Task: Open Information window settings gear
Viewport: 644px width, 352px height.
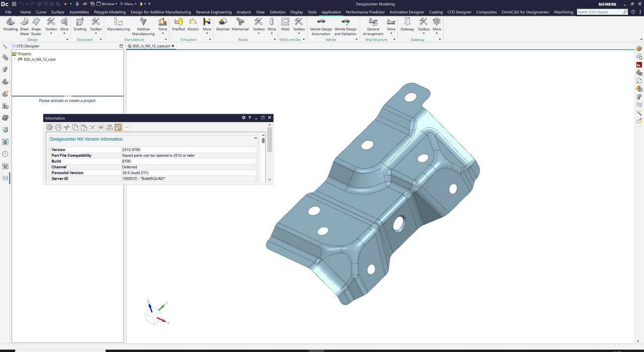Action: 244,118
